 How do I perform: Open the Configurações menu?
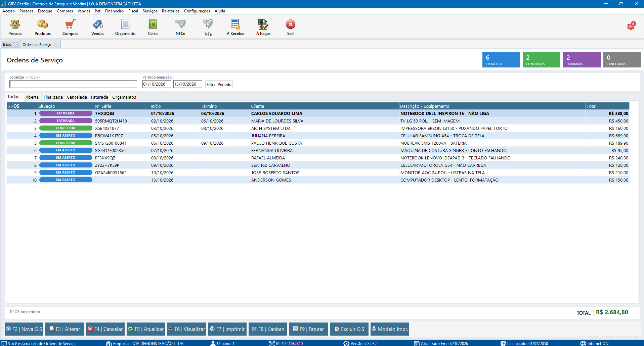(x=197, y=11)
